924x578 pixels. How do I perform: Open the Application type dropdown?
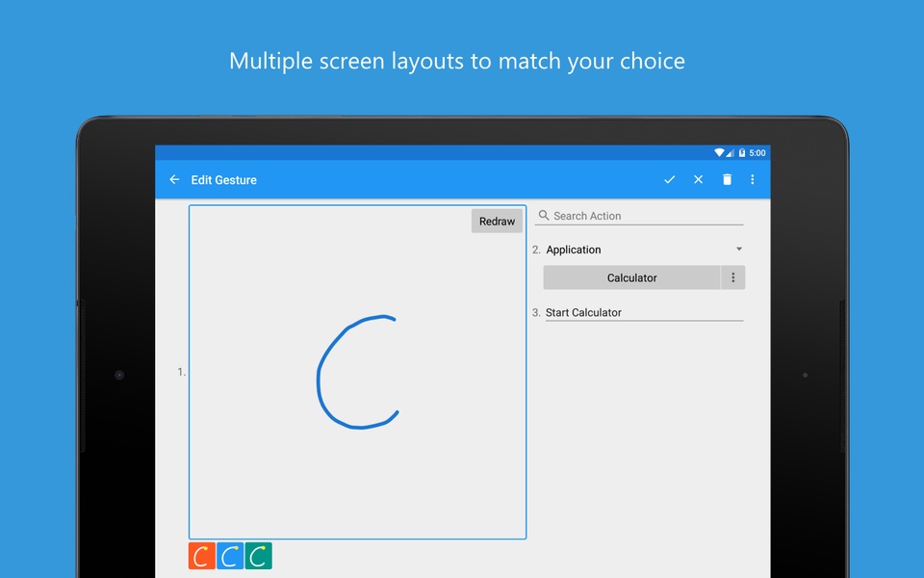(x=644, y=250)
